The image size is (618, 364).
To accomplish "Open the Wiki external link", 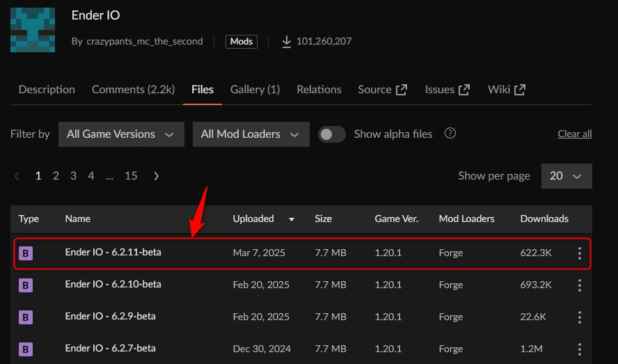I will (507, 90).
